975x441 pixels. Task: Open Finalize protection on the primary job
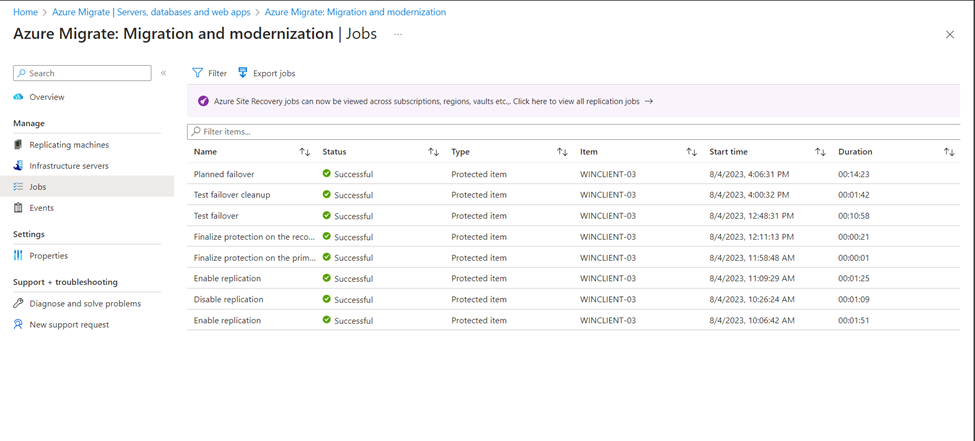point(252,258)
